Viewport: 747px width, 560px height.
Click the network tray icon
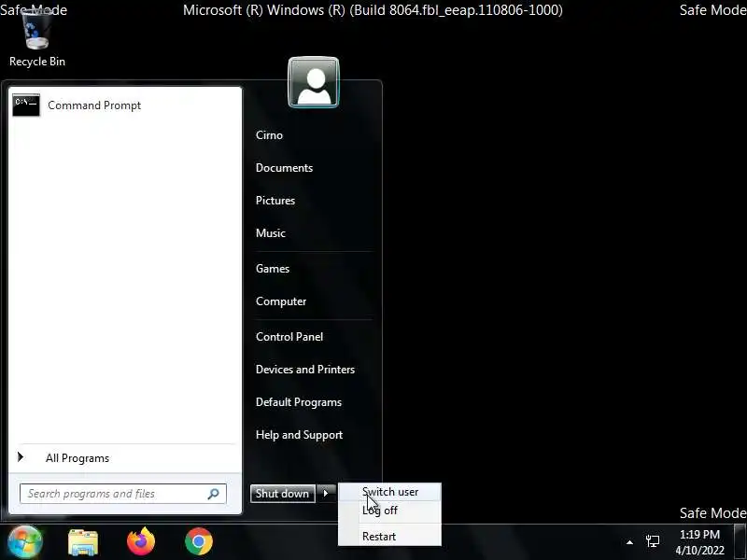pyautogui.click(x=653, y=541)
